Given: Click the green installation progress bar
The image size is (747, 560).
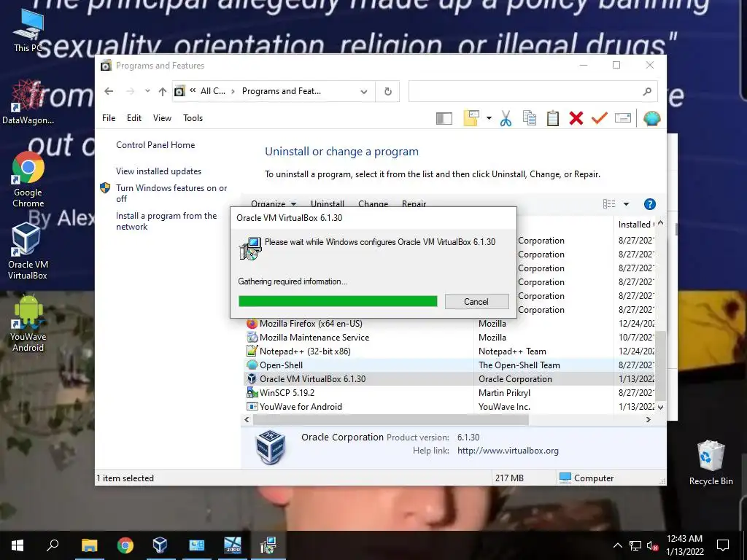Looking at the screenshot, I should point(338,301).
